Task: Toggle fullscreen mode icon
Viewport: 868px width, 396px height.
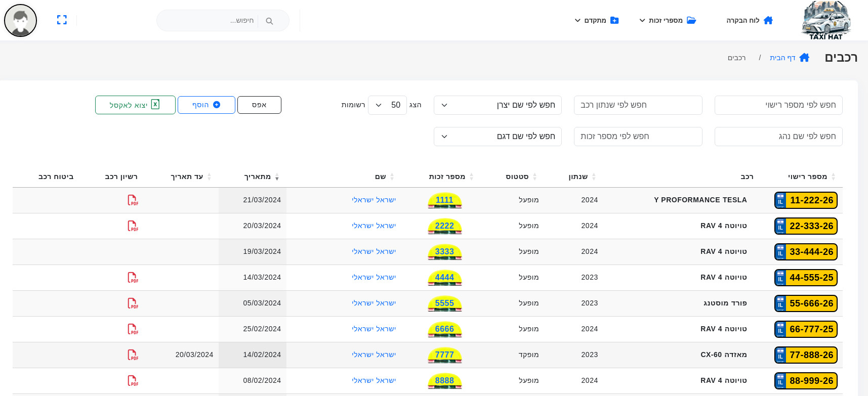Action: tap(62, 20)
